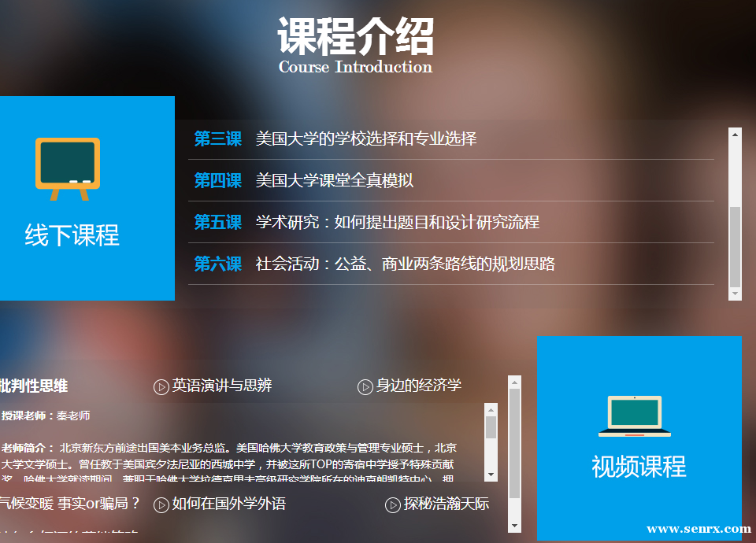
Task: Click the up arrow of the teacher bio scrollbar
Action: (x=491, y=410)
